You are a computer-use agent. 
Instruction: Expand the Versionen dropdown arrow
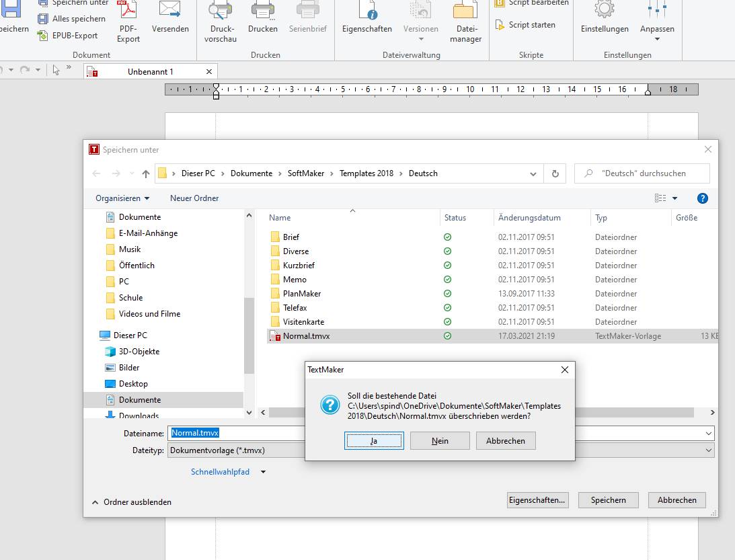click(x=420, y=40)
